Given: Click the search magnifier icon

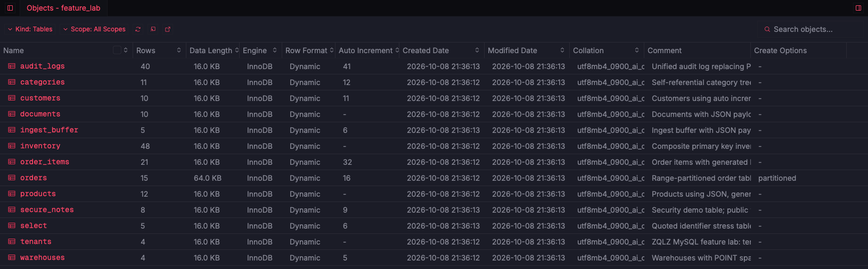Looking at the screenshot, I should (767, 29).
